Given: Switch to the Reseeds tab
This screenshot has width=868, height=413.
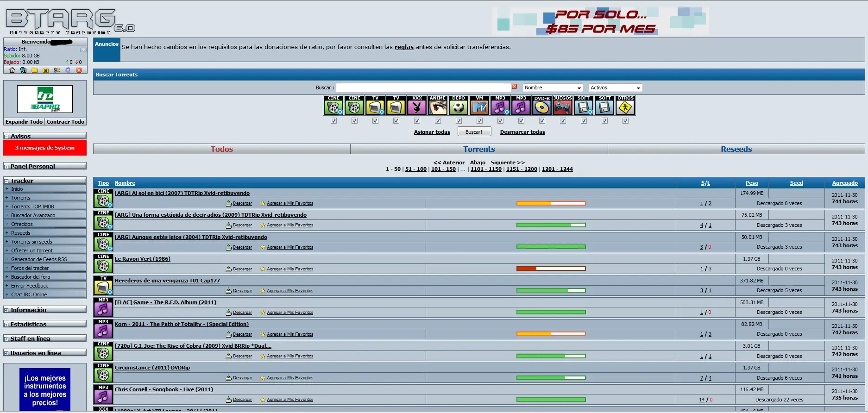Looking at the screenshot, I should tap(736, 149).
